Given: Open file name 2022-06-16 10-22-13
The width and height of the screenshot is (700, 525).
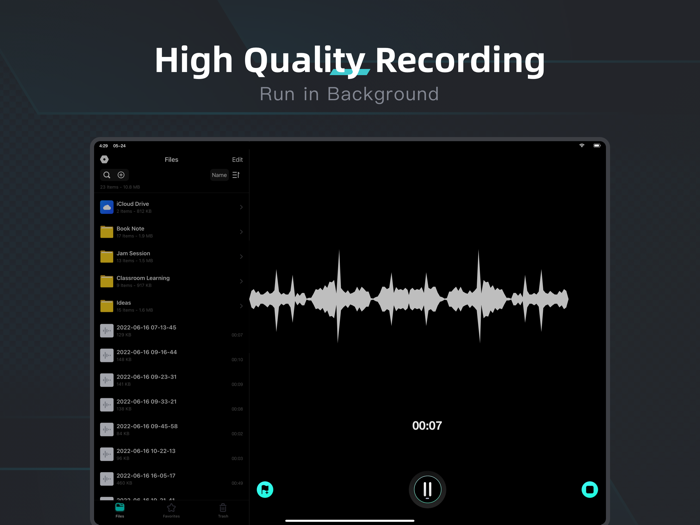Looking at the screenshot, I should pyautogui.click(x=146, y=451).
